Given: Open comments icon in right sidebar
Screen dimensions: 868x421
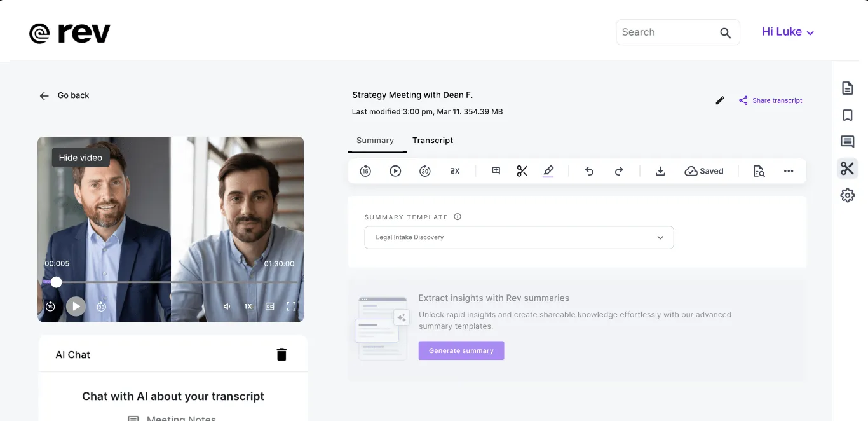Looking at the screenshot, I should coord(847,142).
